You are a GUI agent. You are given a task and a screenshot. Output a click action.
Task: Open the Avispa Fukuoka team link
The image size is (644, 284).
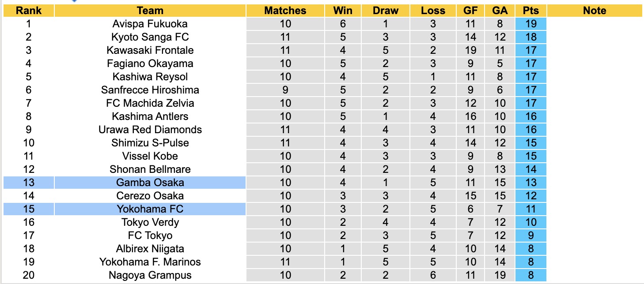click(150, 24)
